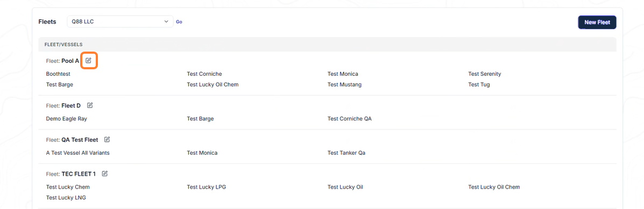Image resolution: width=644 pixels, height=209 pixels.
Task: Click the FLEET/VESSELS column header
Action: point(63,44)
